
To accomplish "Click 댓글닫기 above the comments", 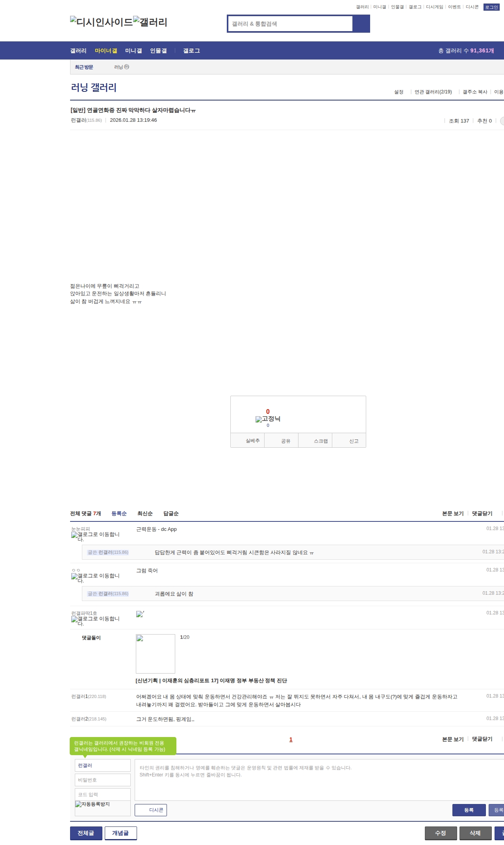I will [482, 514].
